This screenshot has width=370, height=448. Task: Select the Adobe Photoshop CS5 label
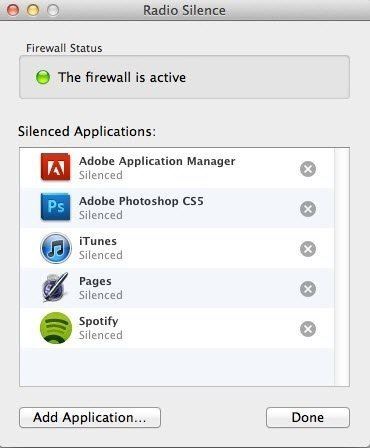click(x=141, y=201)
